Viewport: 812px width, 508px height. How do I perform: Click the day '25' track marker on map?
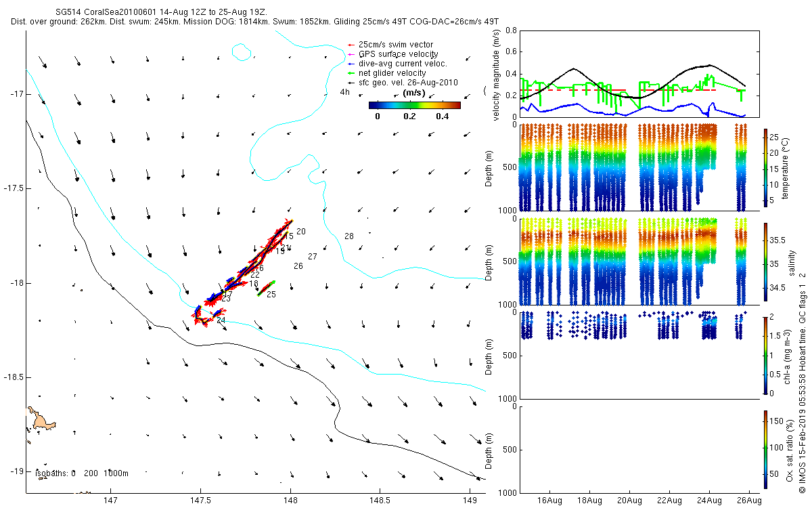[271, 295]
